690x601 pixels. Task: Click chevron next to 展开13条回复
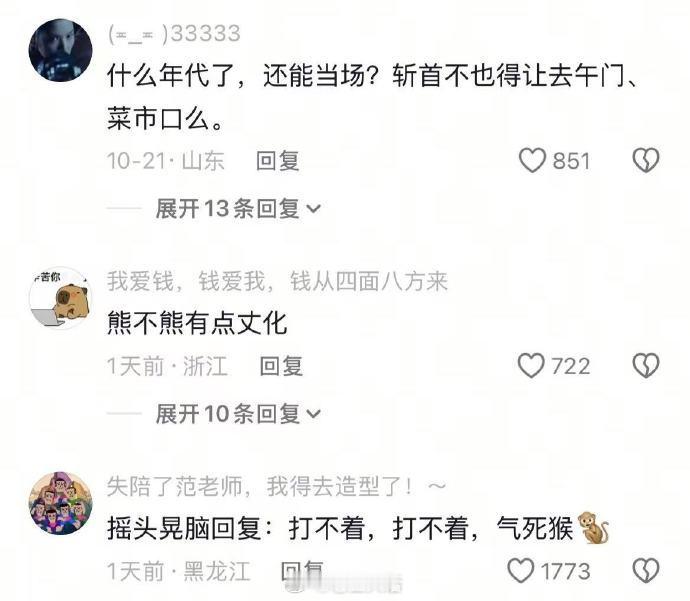[x=313, y=209]
